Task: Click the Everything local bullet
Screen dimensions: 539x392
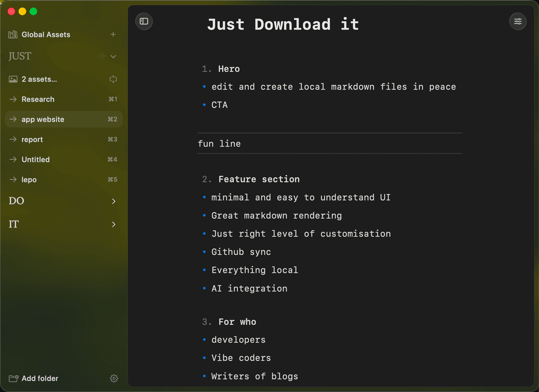Action: (x=255, y=270)
